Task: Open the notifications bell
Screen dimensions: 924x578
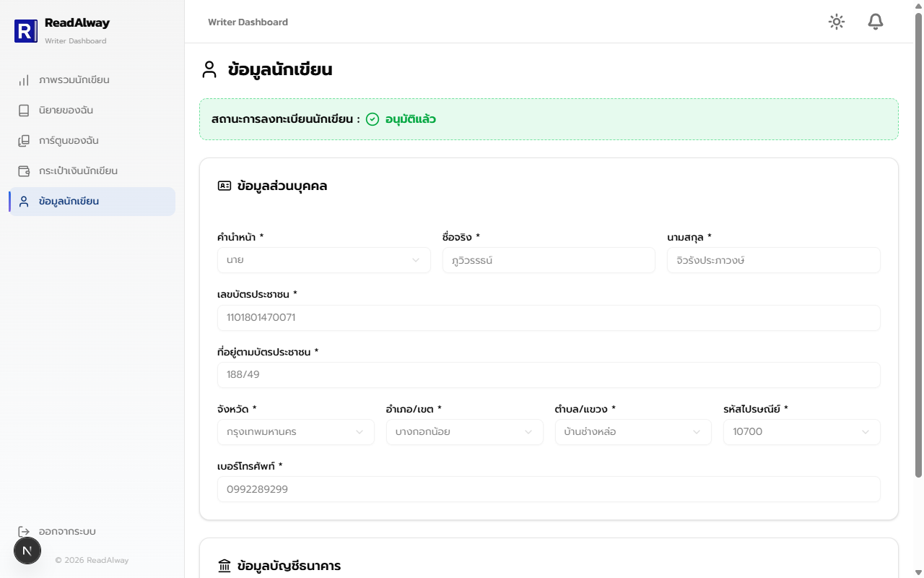Action: point(876,22)
